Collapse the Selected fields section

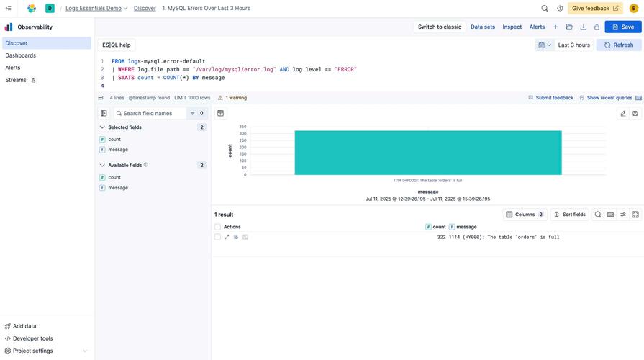coord(102,127)
